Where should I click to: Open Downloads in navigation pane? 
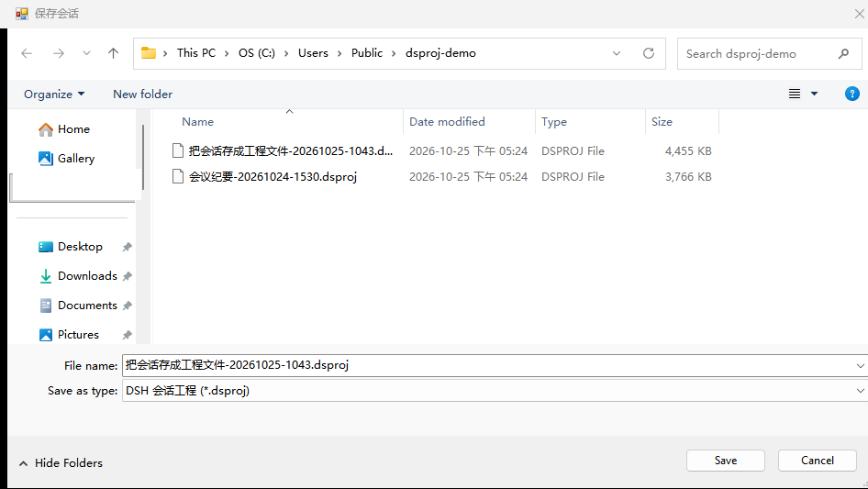(78, 276)
